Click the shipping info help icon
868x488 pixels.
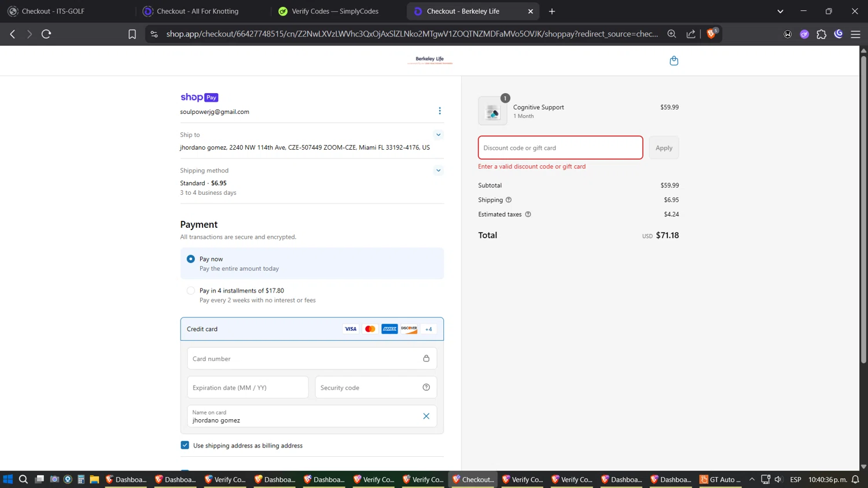click(509, 200)
